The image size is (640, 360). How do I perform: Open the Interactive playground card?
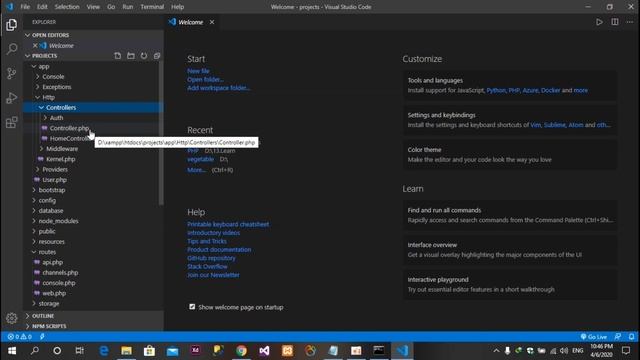pos(510,284)
